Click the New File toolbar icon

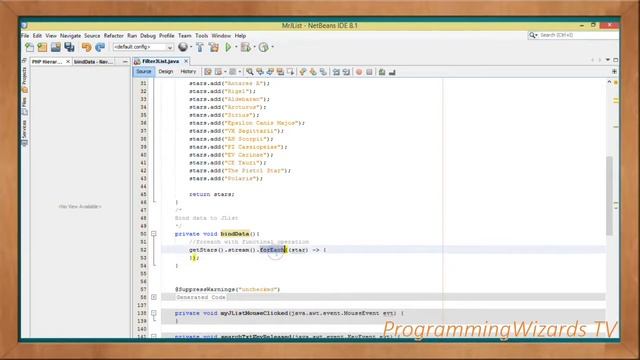click(29, 47)
